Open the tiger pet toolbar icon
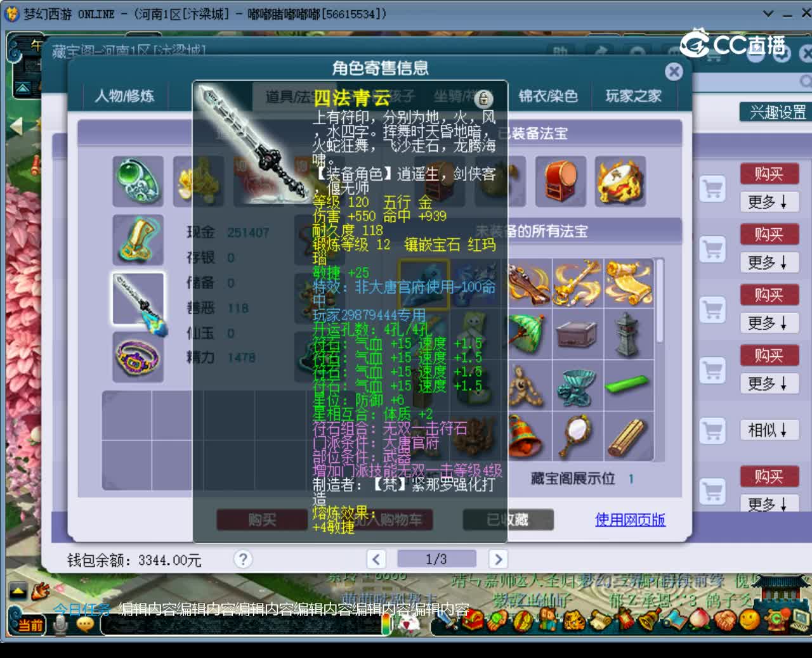 tap(573, 620)
